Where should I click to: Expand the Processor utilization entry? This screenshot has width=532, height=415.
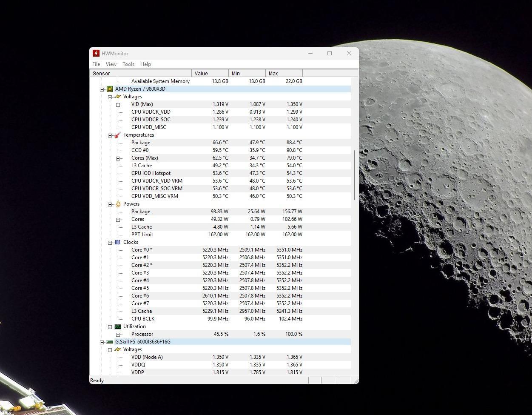(118, 335)
